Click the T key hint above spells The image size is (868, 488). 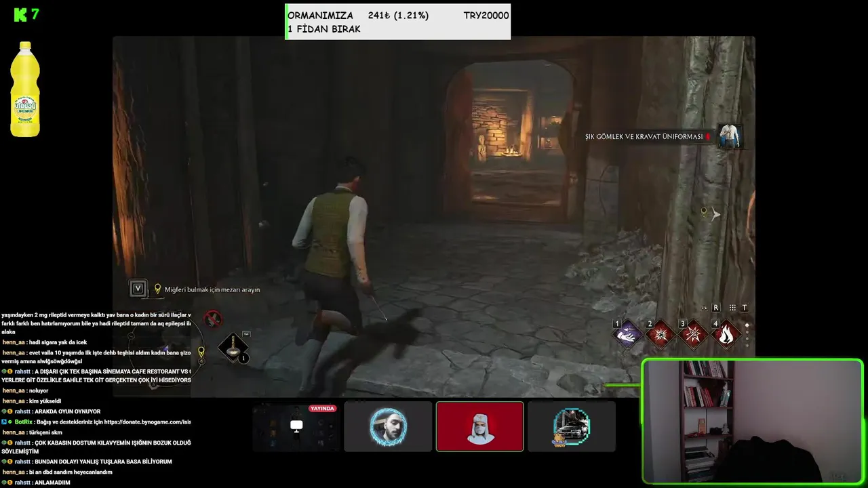[x=745, y=308]
